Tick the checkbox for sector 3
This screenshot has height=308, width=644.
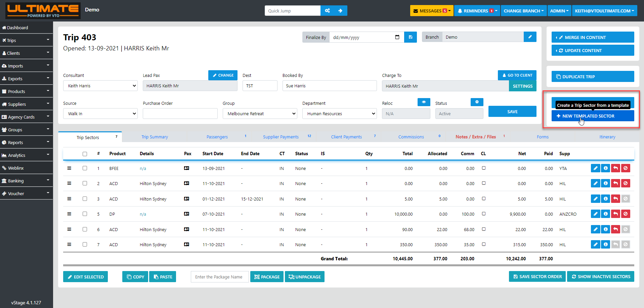[85, 199]
